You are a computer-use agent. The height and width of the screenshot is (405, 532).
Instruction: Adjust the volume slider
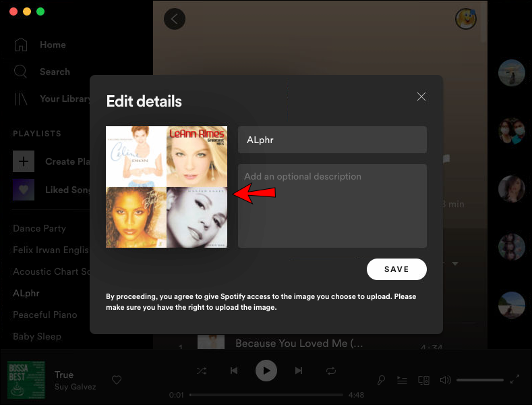pos(480,380)
